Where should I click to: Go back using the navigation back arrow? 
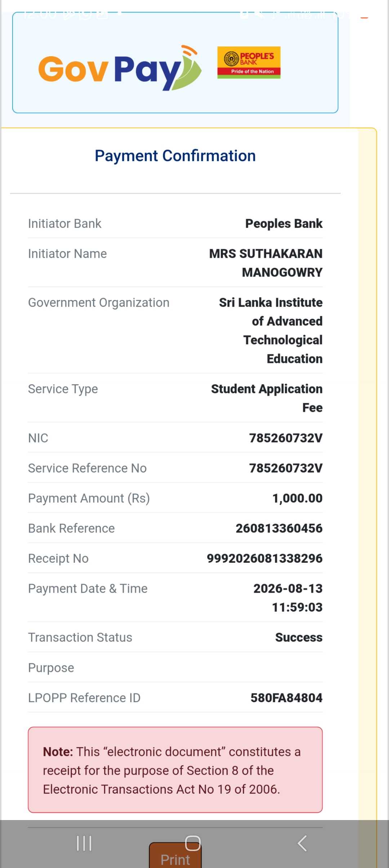point(302,843)
